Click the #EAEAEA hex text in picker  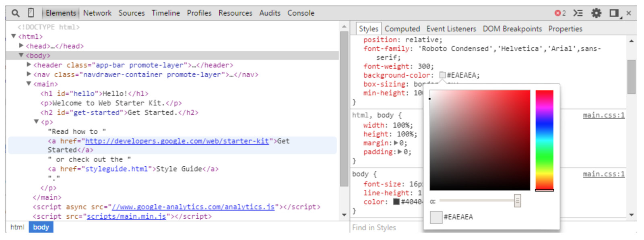[x=458, y=217]
